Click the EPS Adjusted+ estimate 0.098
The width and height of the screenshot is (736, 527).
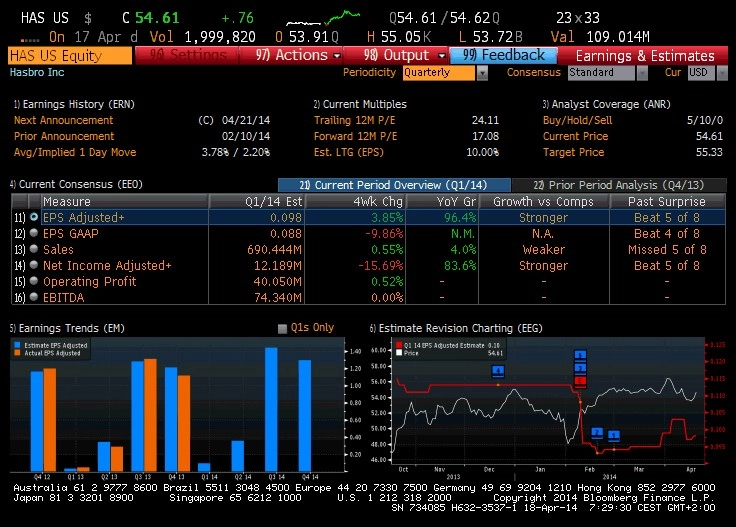[286, 218]
